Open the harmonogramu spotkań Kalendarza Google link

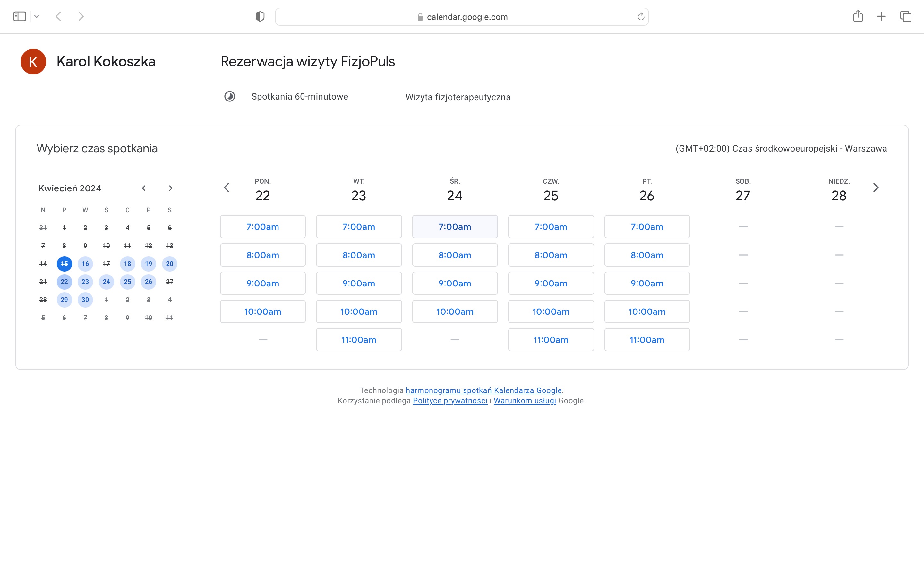click(484, 390)
